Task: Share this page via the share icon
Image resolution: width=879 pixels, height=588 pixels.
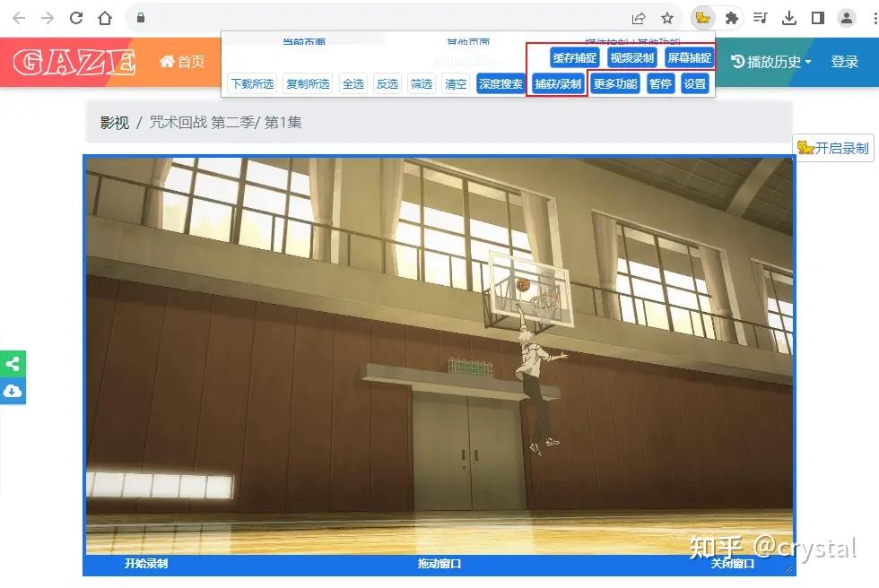Action: tap(639, 19)
